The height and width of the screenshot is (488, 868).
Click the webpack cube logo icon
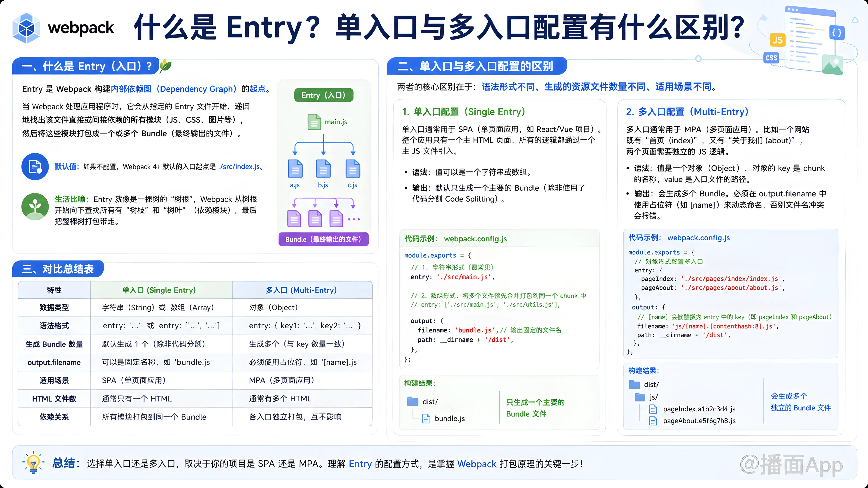click(x=26, y=28)
